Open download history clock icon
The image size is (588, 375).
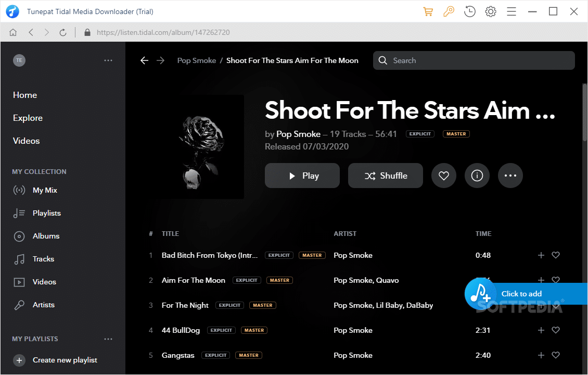click(470, 11)
